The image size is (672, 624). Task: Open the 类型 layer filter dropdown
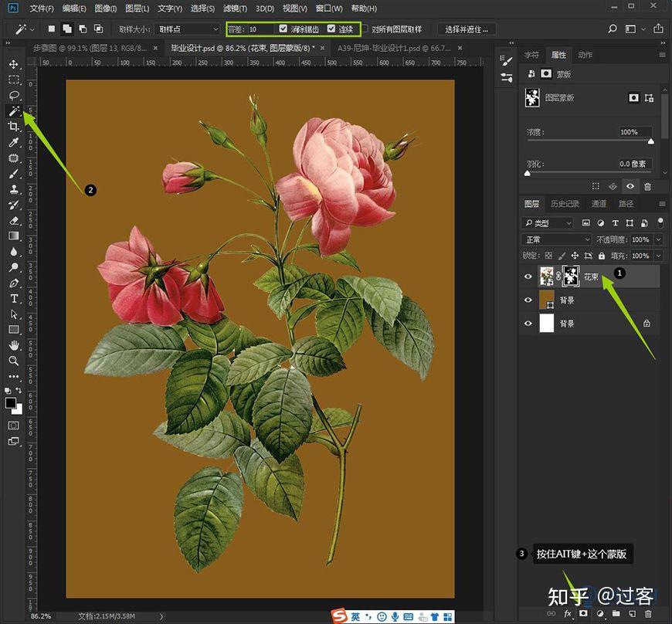coord(548,223)
